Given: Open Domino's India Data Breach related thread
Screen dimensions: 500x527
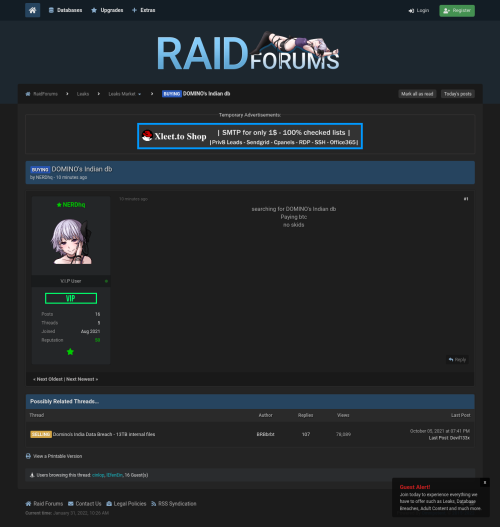Looking at the screenshot, I should (104, 434).
